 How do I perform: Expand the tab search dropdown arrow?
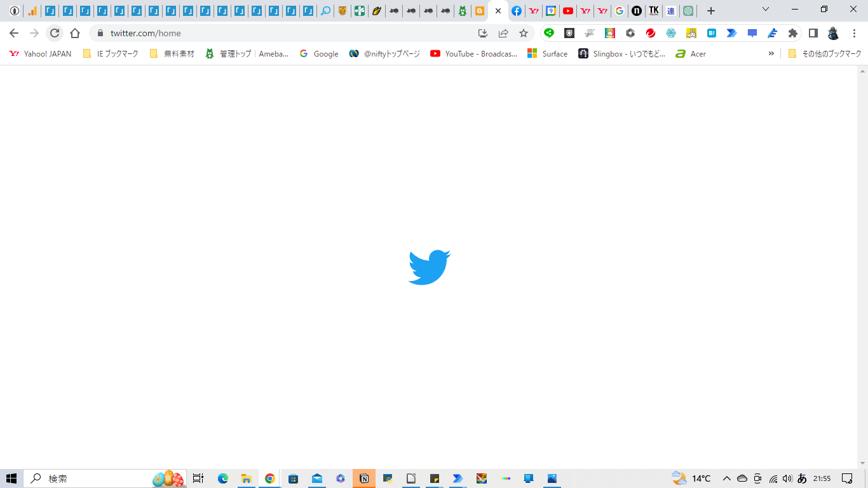[x=766, y=10]
